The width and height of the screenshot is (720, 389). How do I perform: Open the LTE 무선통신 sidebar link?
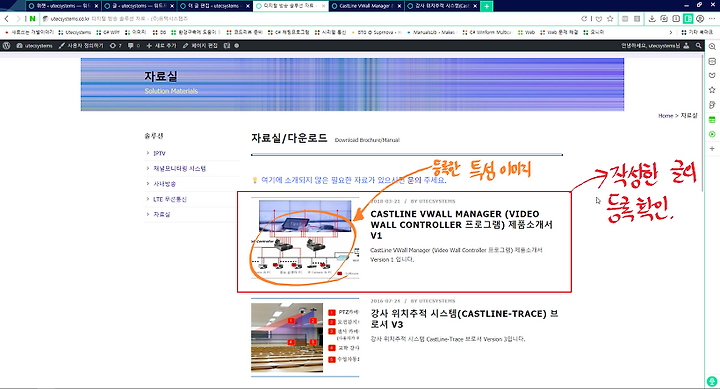[170, 199]
